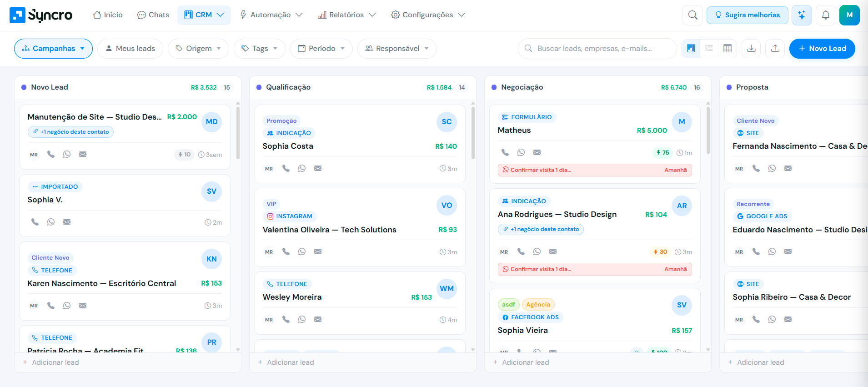Viewport: 868px width, 387px height.
Task: Open the Período filter dropdown
Action: [x=321, y=49]
